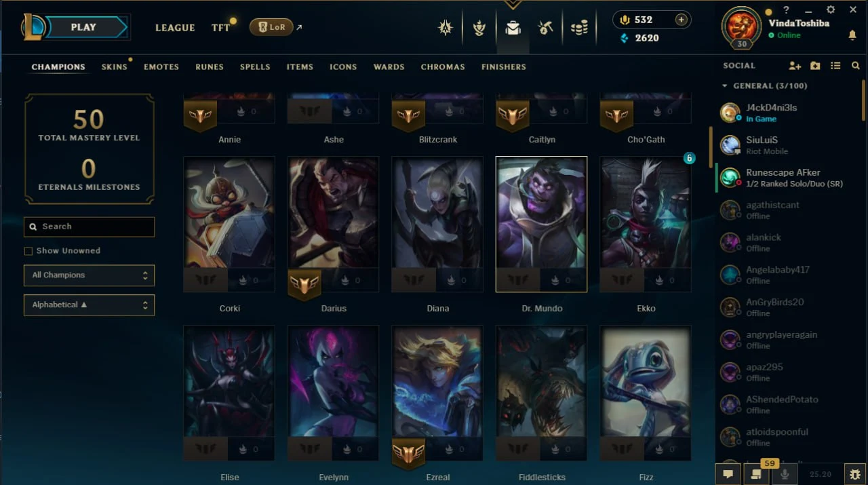The width and height of the screenshot is (868, 485).
Task: Click the bug report icon
Action: (x=855, y=474)
